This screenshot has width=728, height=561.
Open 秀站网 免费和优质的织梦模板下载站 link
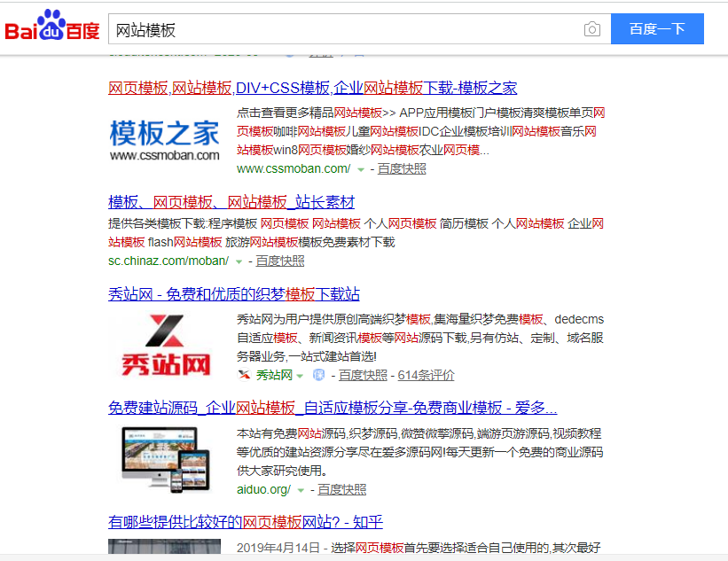234,294
